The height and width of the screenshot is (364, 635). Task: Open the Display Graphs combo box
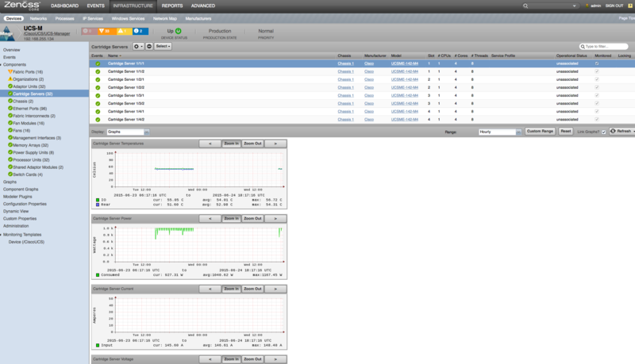(x=128, y=132)
